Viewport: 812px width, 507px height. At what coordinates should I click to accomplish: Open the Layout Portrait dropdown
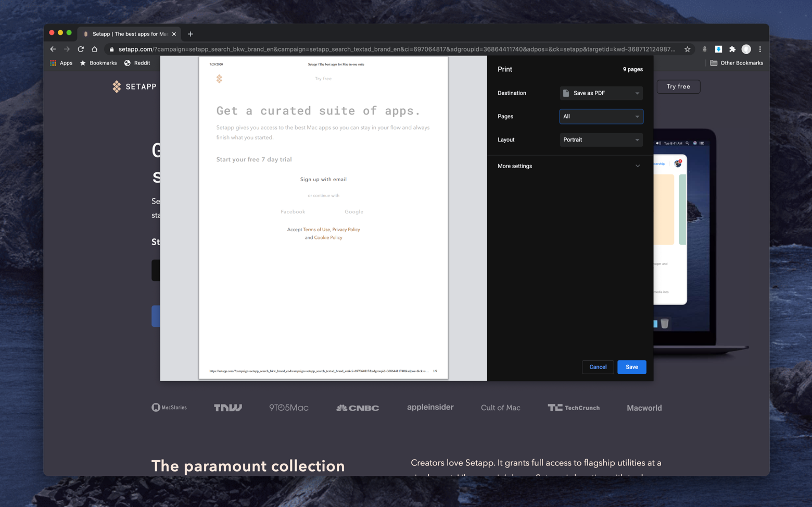(601, 140)
